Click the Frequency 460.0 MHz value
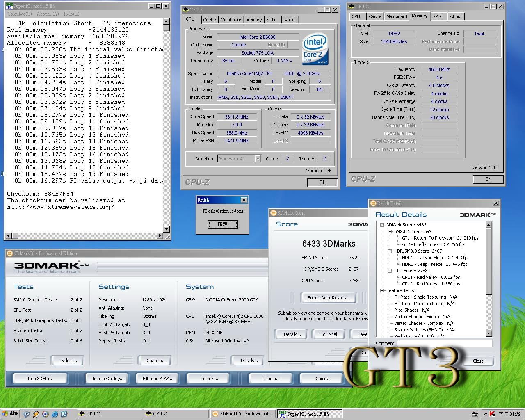The width and height of the screenshot is (525, 420). 439,69
